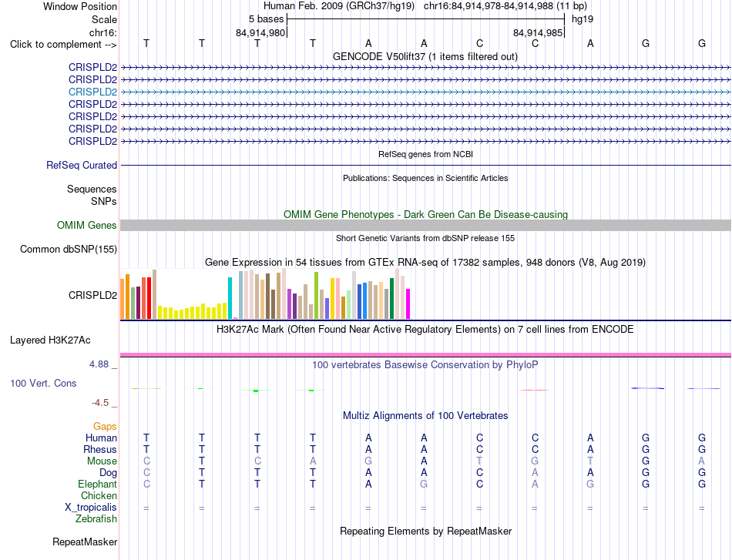Viewport: 732px width, 560px height.
Task: Click the 84,914,980 coordinate
Action: [260, 32]
